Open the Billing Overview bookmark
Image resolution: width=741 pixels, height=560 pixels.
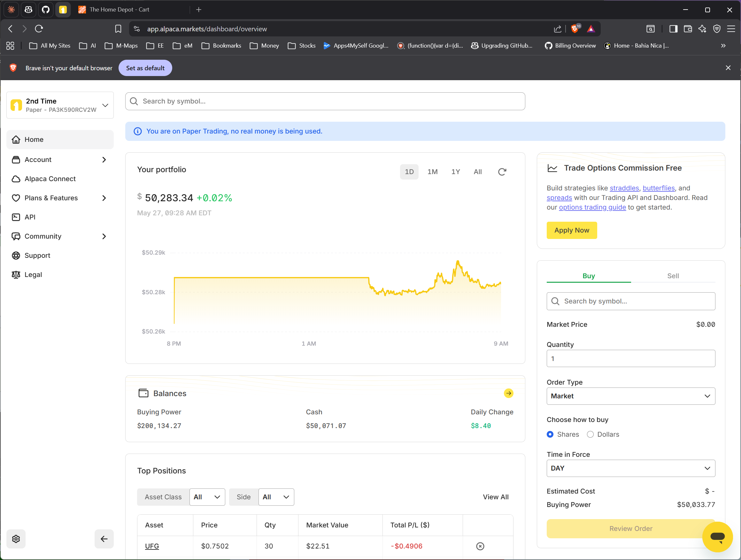[570, 46]
